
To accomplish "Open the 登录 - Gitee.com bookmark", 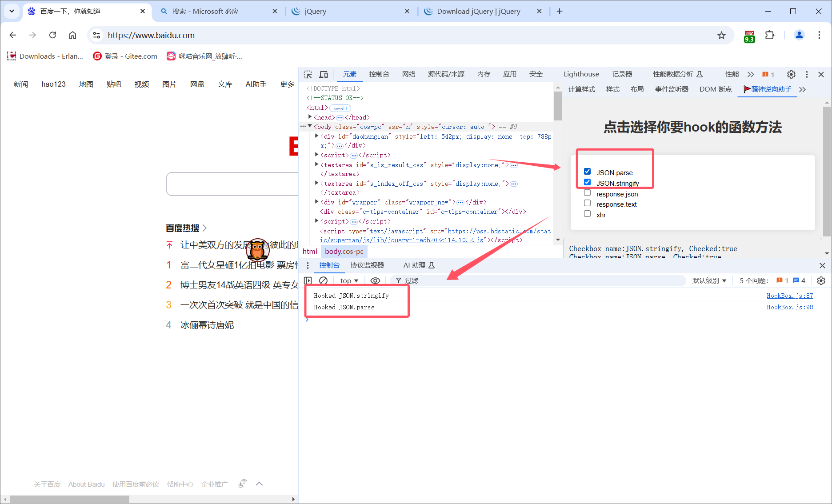I will click(125, 56).
